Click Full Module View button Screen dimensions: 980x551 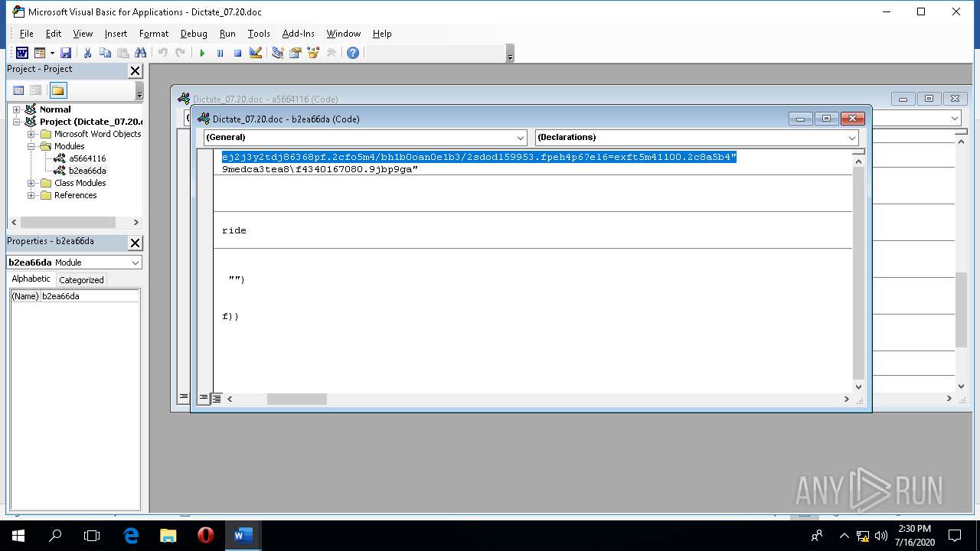(217, 399)
